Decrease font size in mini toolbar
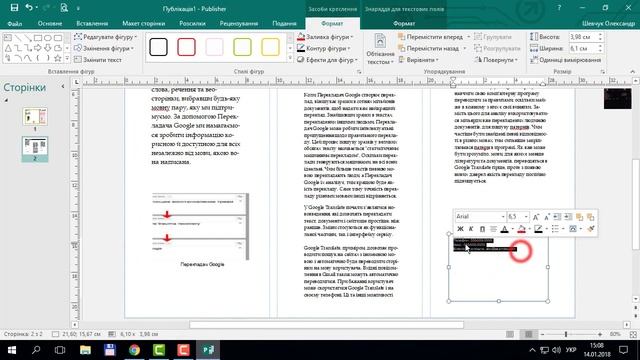This screenshot has height=360, width=640. (547, 217)
